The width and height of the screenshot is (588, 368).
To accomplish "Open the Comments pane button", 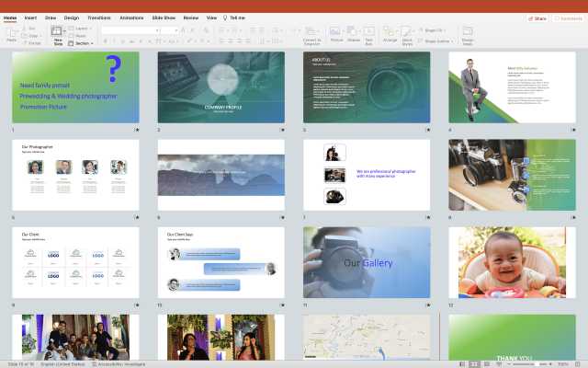I will click(568, 17).
